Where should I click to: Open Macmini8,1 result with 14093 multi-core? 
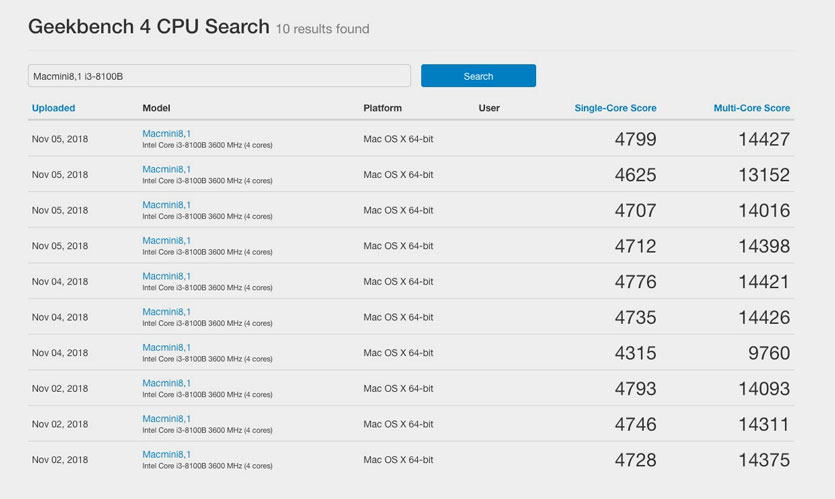click(166, 383)
